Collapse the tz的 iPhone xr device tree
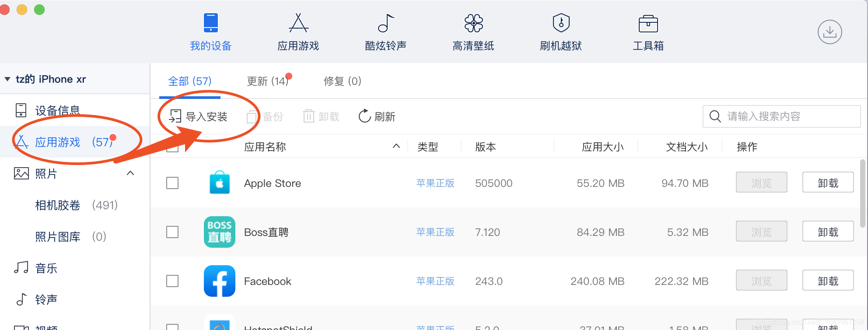 (x=7, y=79)
